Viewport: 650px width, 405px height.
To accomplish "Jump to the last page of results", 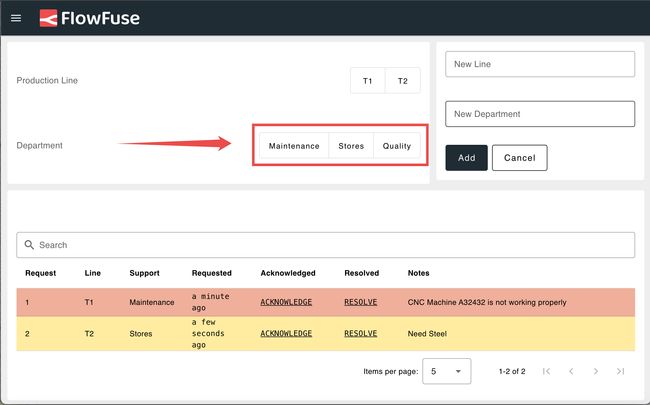I will 620,371.
